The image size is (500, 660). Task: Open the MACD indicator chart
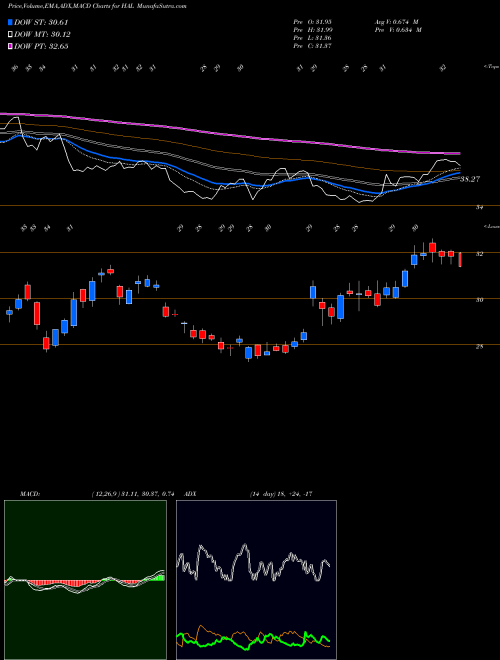(x=85, y=580)
